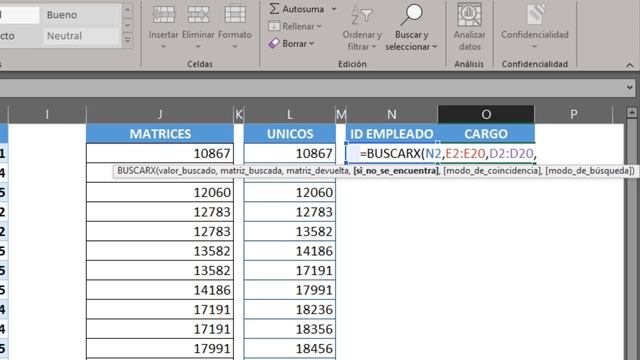The height and width of the screenshot is (360, 640).
Task: Click modo_de_búsqueda argument in tooltip
Action: pyautogui.click(x=589, y=171)
